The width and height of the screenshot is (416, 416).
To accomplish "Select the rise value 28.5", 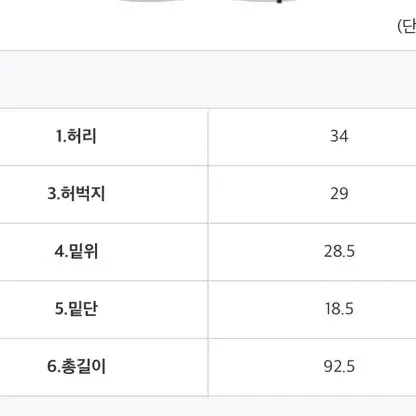I will (339, 251).
